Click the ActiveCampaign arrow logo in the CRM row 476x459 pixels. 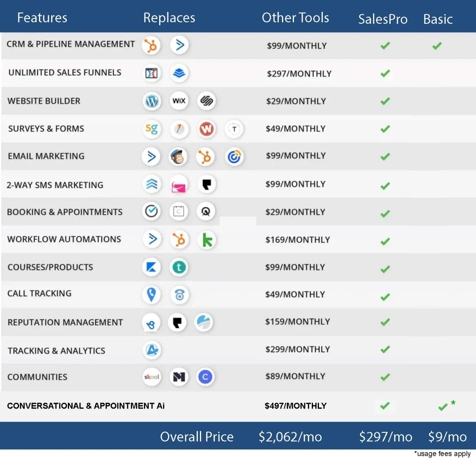[179, 45]
